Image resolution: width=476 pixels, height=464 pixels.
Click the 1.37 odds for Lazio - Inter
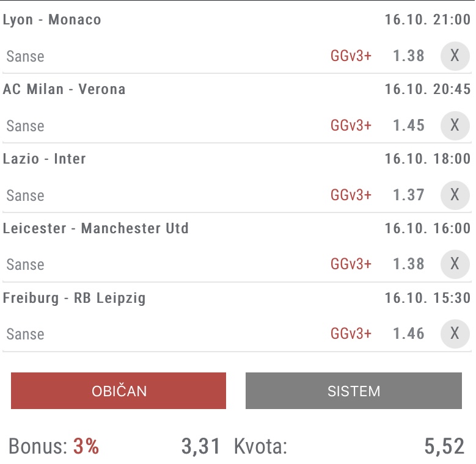[x=409, y=195]
